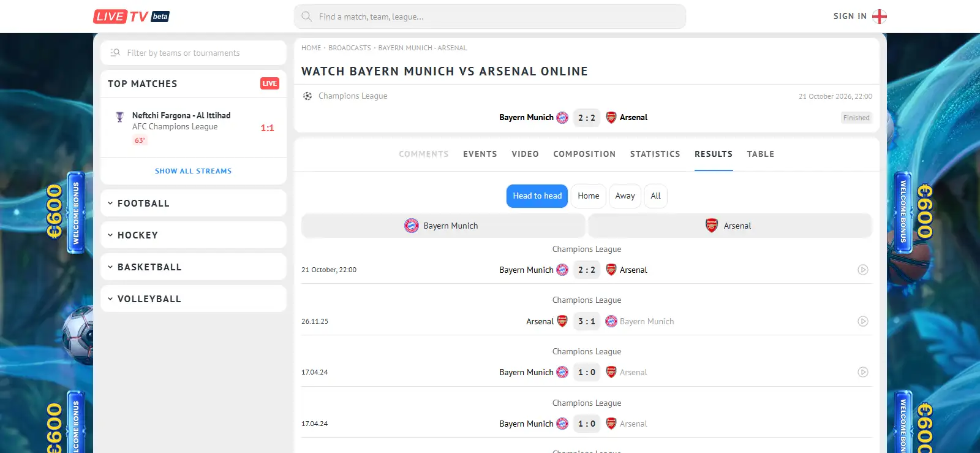The height and width of the screenshot is (453, 980).
Task: Click the Arsenal crest in team selector
Action: pyautogui.click(x=712, y=226)
